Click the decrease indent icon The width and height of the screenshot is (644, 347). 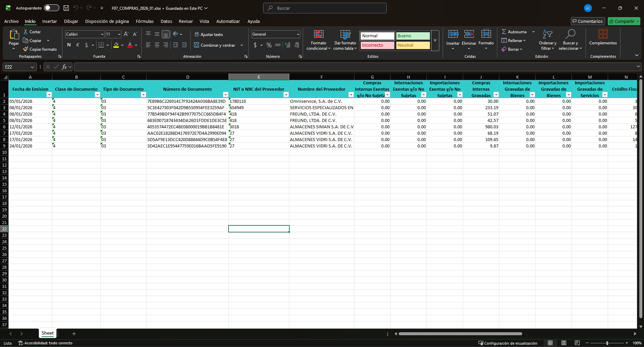click(x=175, y=45)
